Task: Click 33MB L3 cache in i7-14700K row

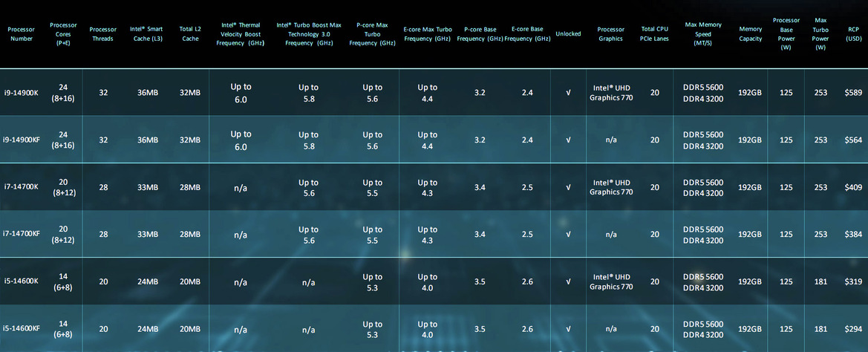Action: (x=147, y=188)
